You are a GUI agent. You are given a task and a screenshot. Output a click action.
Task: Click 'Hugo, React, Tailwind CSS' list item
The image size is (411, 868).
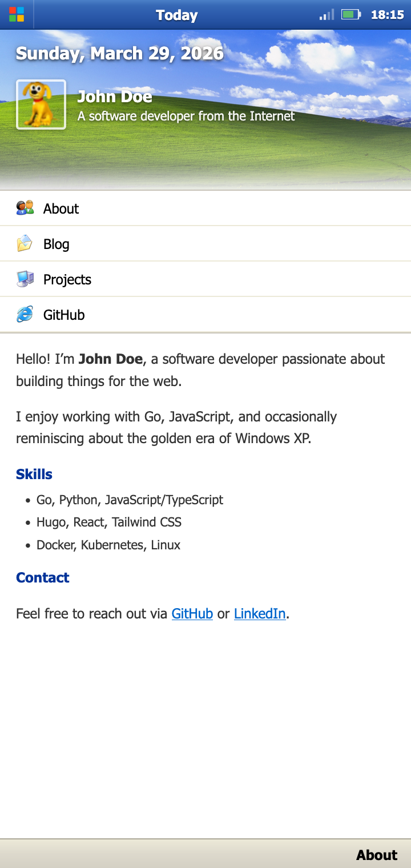[x=109, y=523]
